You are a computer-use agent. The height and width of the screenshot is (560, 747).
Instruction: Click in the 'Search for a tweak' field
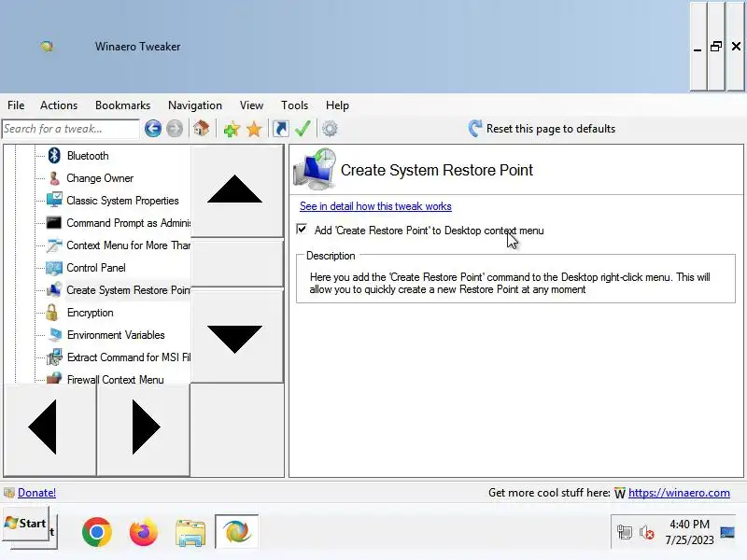coord(71,129)
